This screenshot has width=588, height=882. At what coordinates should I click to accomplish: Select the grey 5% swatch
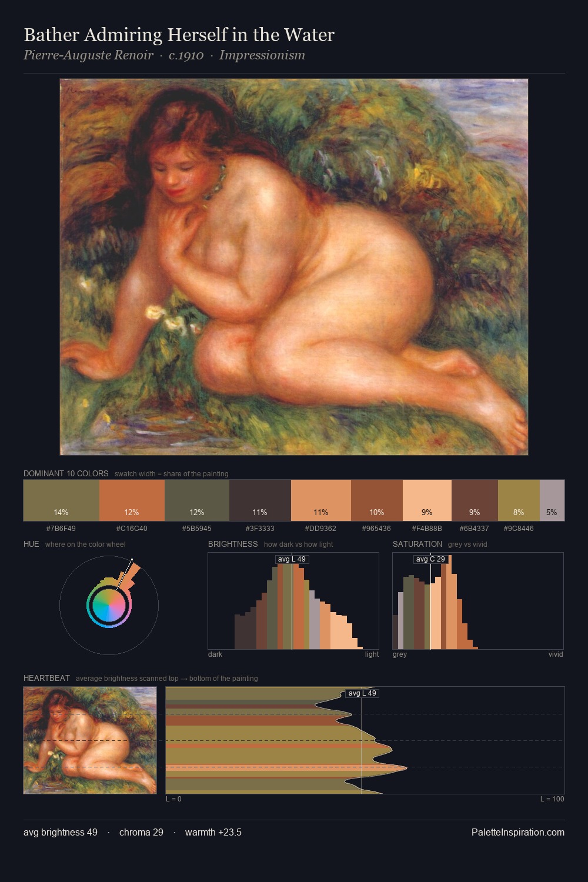coord(552,500)
